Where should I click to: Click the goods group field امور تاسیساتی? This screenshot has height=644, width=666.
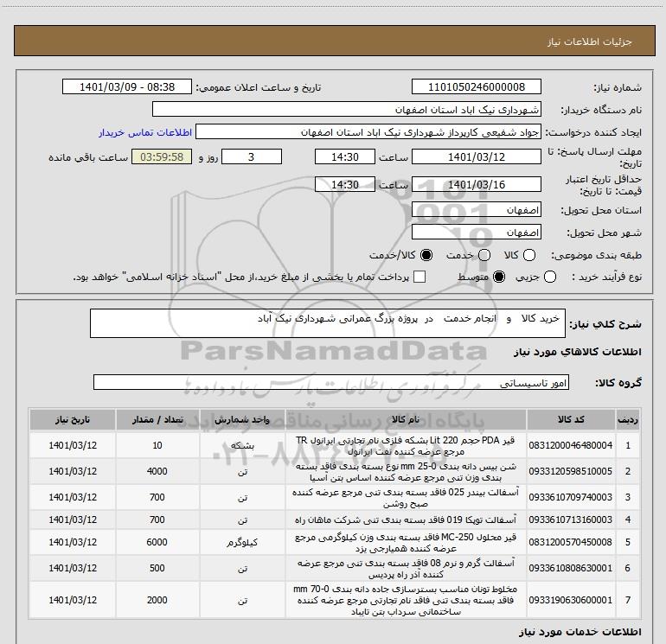(331, 382)
